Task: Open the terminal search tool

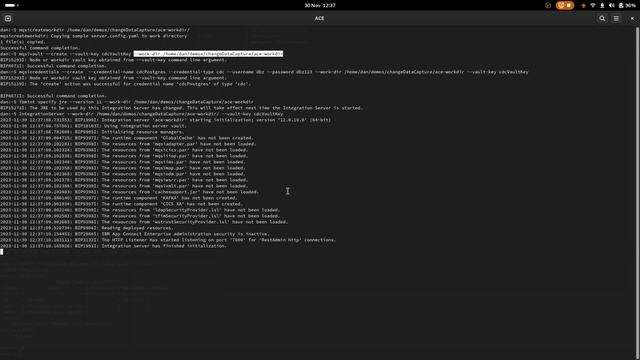Action: (602, 18)
